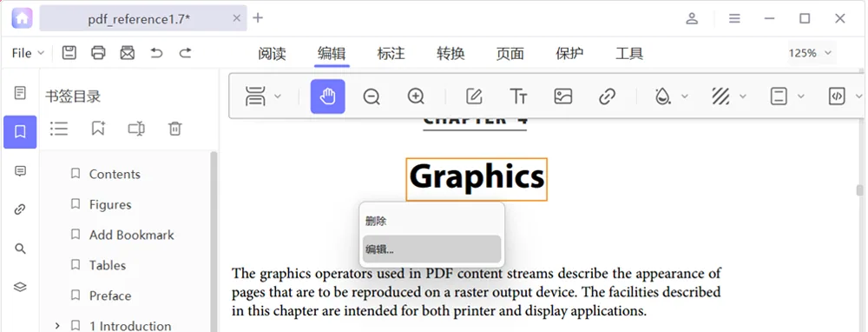
Task: Choose 删除 in the context menu
Action: pos(431,221)
